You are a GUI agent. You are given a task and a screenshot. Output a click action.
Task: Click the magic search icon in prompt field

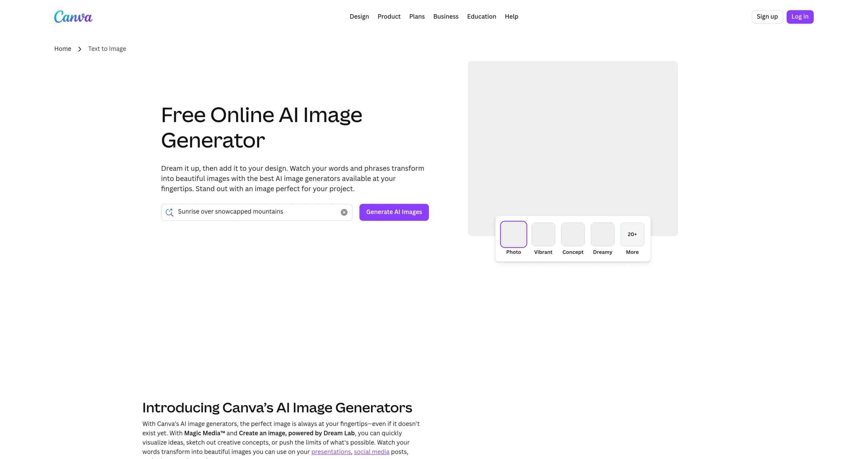(170, 212)
